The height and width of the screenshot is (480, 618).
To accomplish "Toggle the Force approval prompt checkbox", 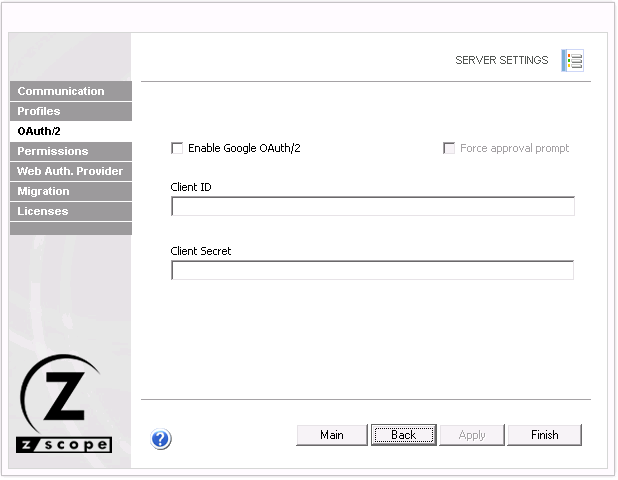I will click(450, 148).
